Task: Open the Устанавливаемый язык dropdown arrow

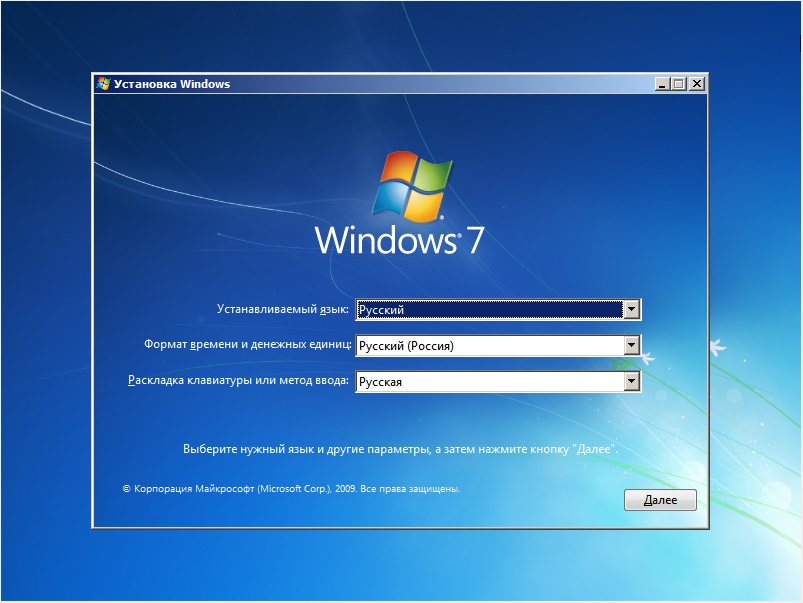Action: [631, 310]
